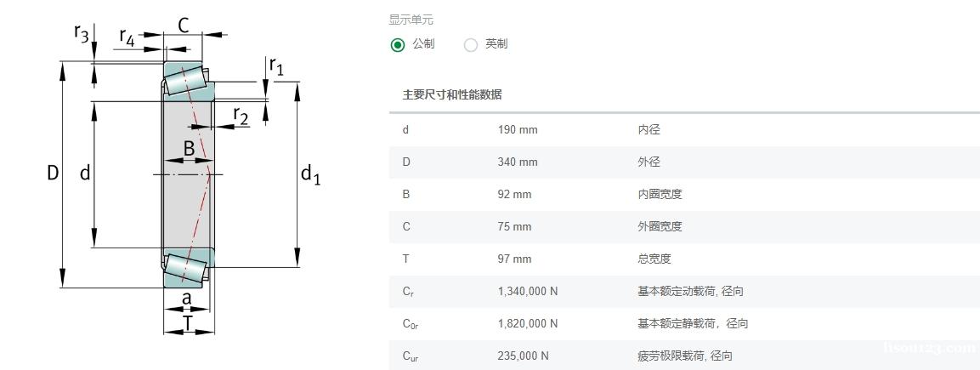Click the 公制 unit label text

coord(423,44)
